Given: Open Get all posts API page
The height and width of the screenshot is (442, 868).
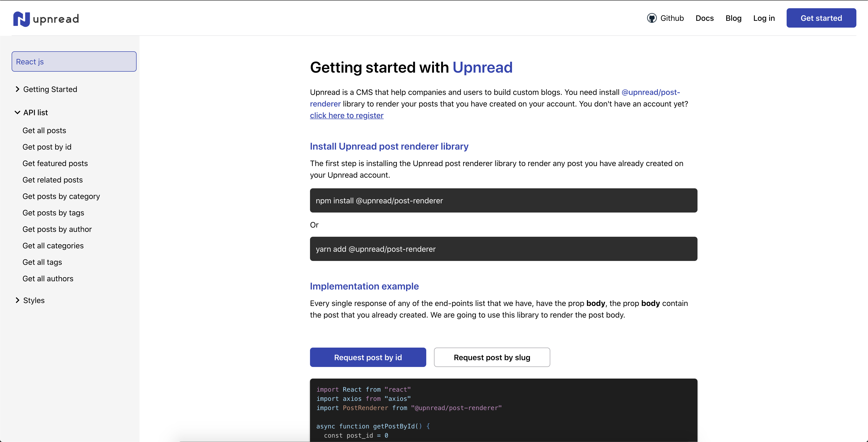Looking at the screenshot, I should pyautogui.click(x=44, y=131).
